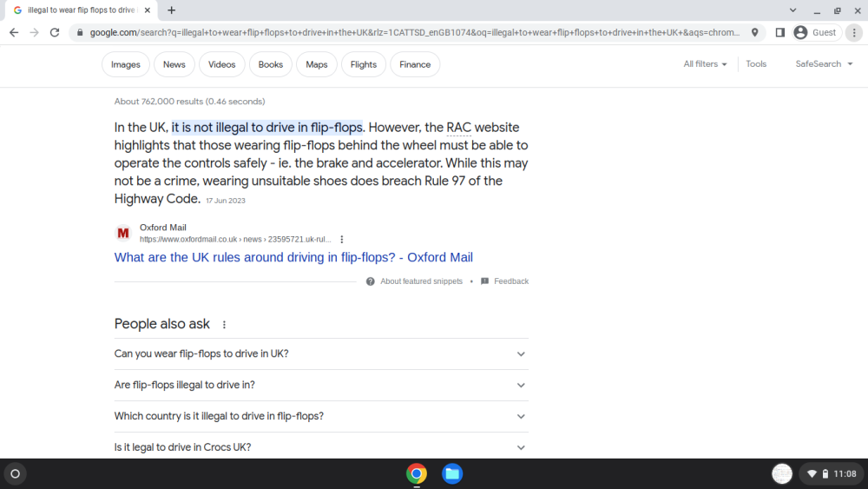
Task: Expand "Can you wear flip-flops to drive in UK?"
Action: (321, 354)
